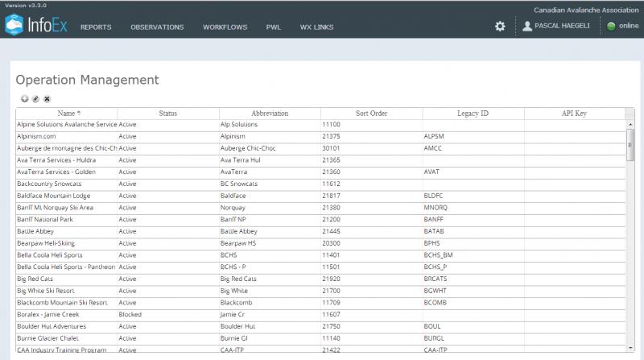Image resolution: width=644 pixels, height=360 pixels.
Task: Select Big White Ski Resort row
Action: click(x=320, y=291)
